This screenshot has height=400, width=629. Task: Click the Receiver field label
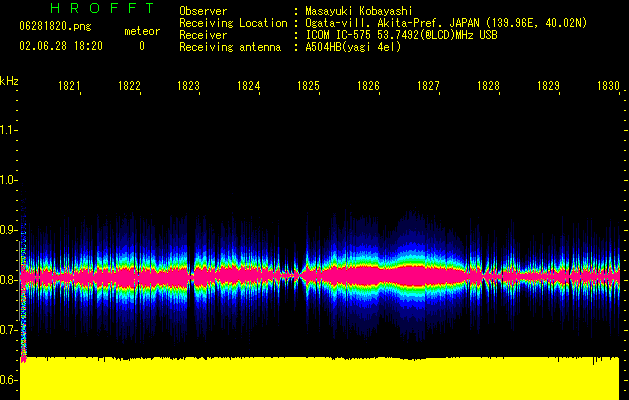pyautogui.click(x=203, y=35)
